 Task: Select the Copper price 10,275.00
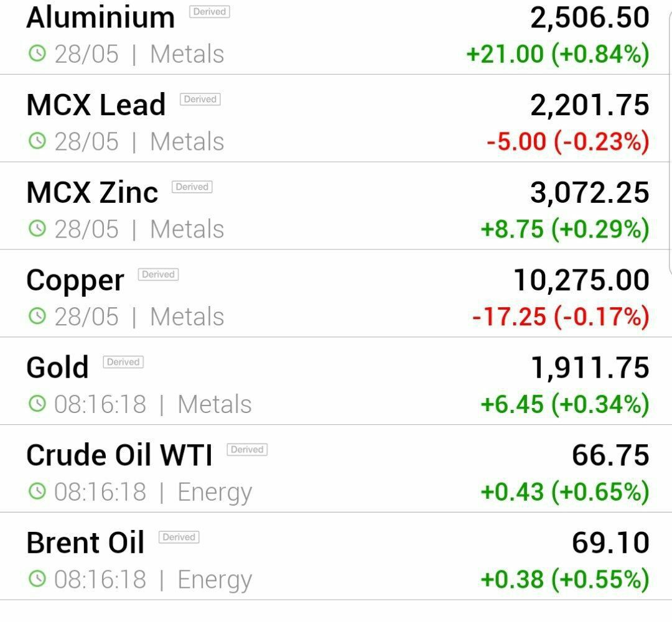point(582,281)
